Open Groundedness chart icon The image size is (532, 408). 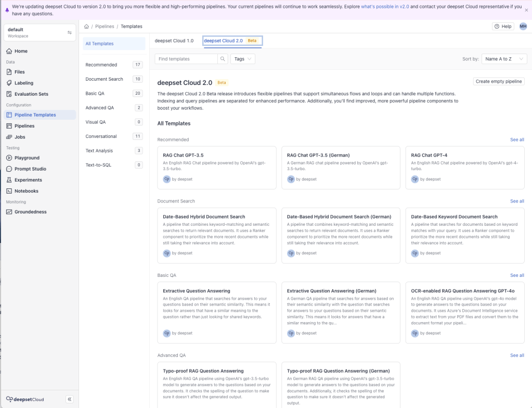[9, 212]
